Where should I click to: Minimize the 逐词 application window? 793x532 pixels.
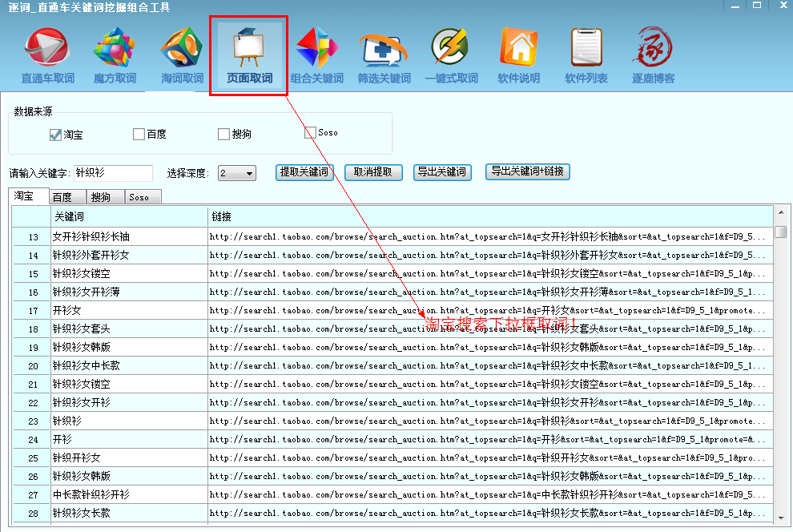coord(735,6)
